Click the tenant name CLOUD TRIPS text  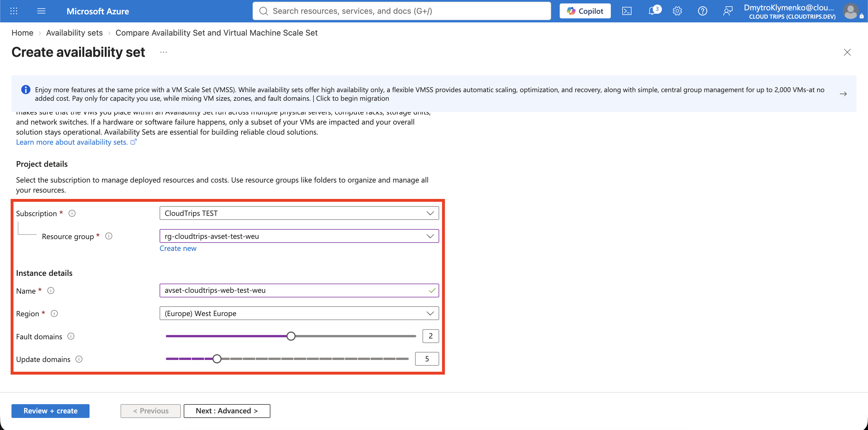[x=792, y=17]
